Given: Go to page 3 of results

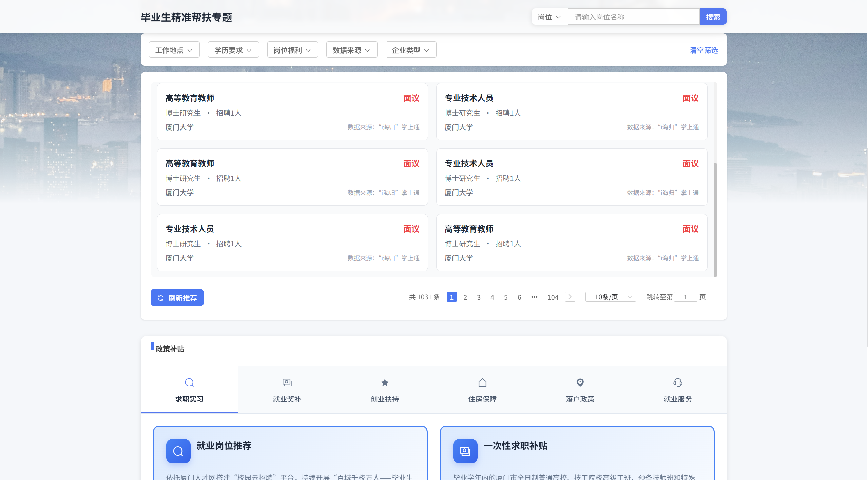Looking at the screenshot, I should click(479, 297).
